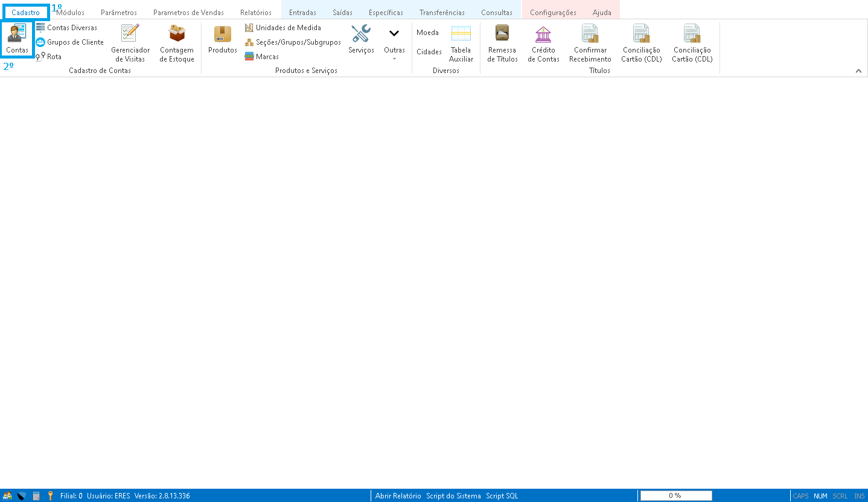Open Grupos de Cliente
Screen dimensions: 868x502
click(x=69, y=42)
